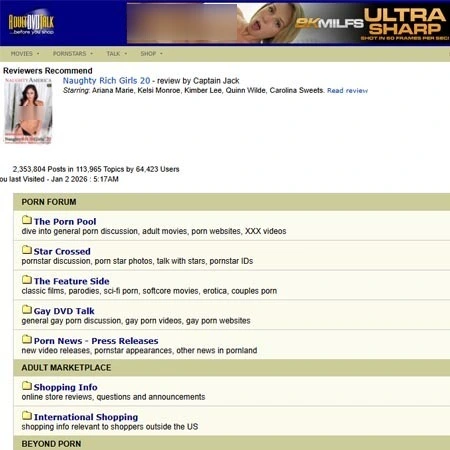Open the Star Crossed forum
450x450 pixels.
62,251
